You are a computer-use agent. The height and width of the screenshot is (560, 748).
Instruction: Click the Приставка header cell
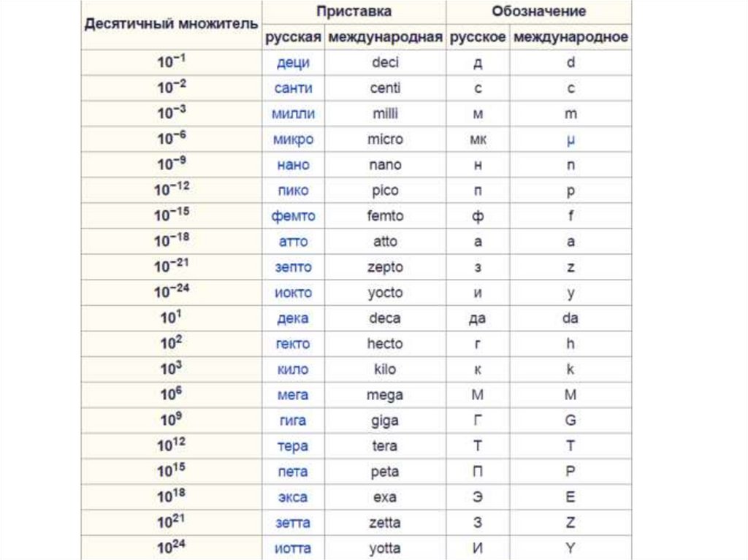point(354,12)
